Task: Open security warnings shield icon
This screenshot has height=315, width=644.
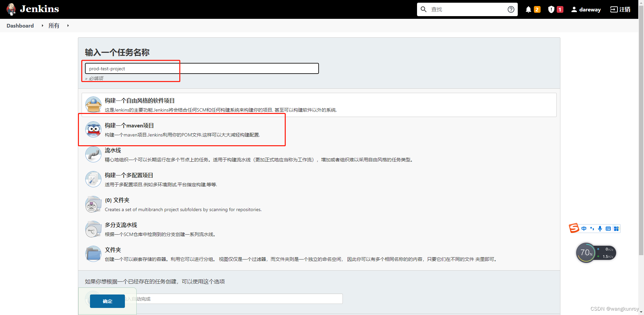Action: (x=551, y=9)
